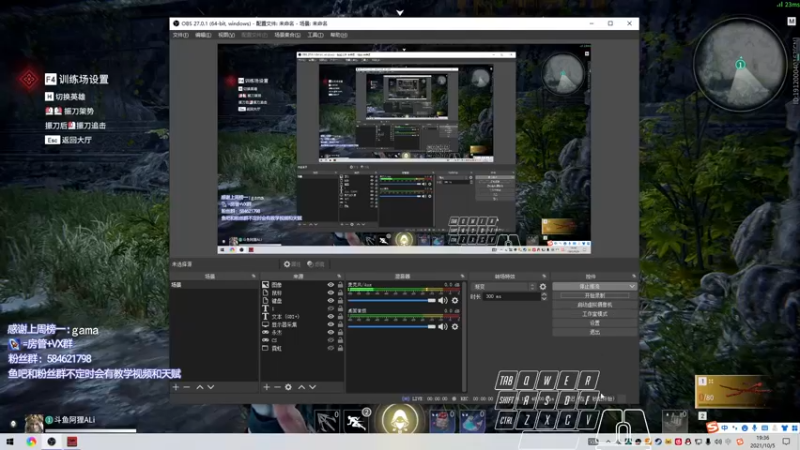
Task: Open the red app icon on taskbar
Action: coord(72,441)
